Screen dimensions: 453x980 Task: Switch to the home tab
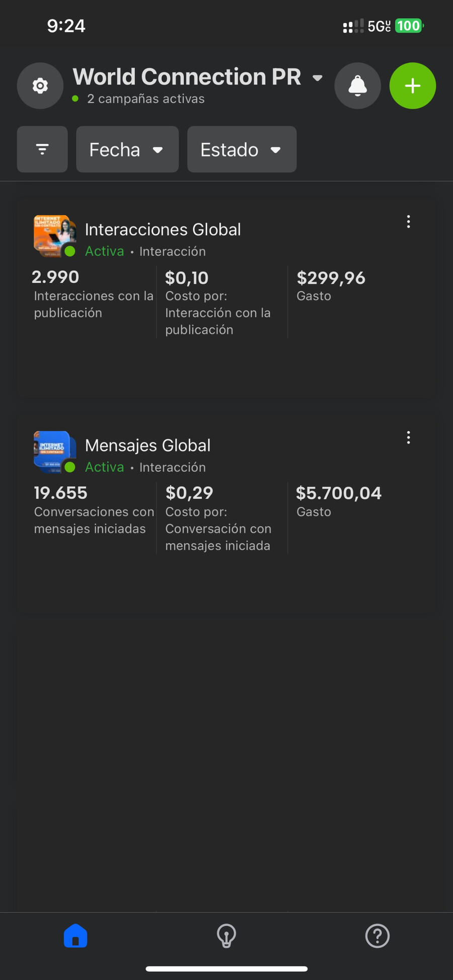tap(75, 936)
